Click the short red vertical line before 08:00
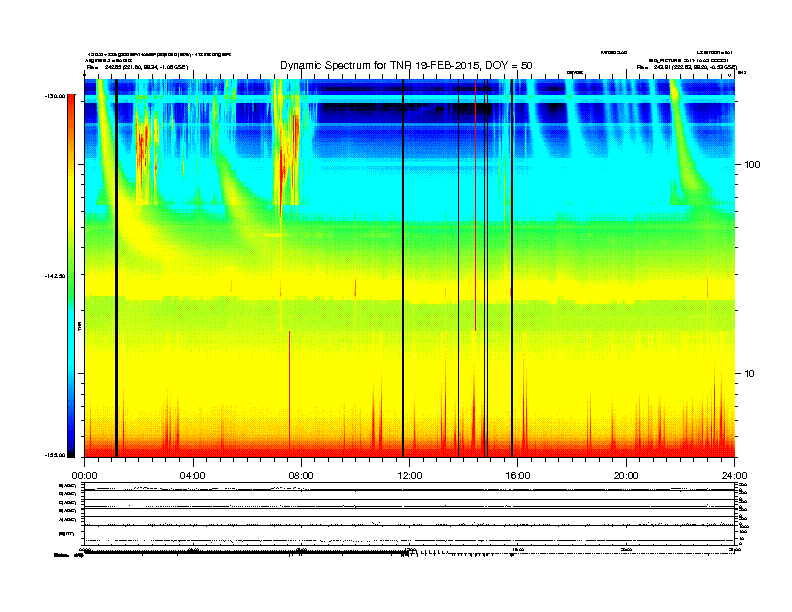Screen dimensions: 792x612 coord(289,394)
